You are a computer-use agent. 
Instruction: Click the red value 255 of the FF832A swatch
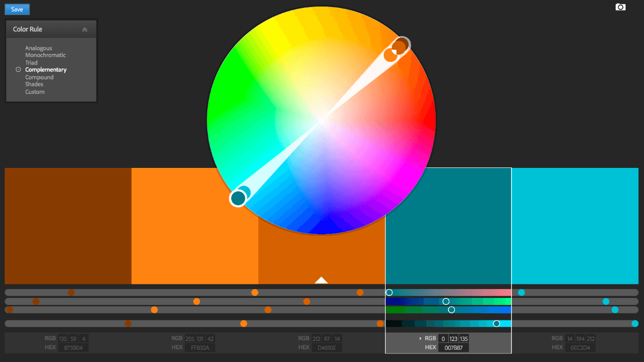coord(190,339)
